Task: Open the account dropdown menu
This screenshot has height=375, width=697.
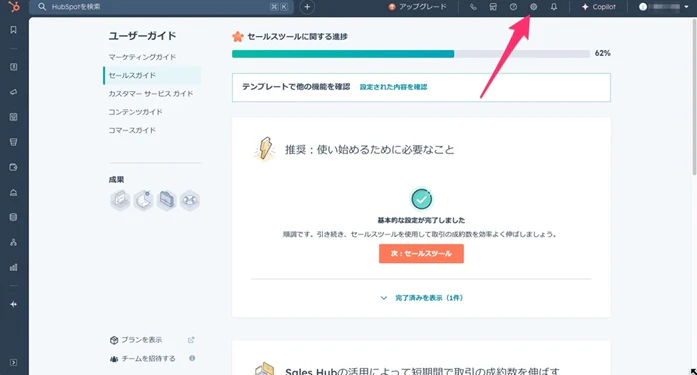Action: [x=663, y=7]
